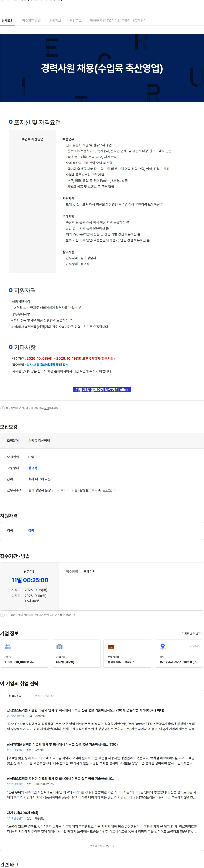Click the blue 경력 value under 지원자격
Viewport: 204px width, 868px height.
31,530
